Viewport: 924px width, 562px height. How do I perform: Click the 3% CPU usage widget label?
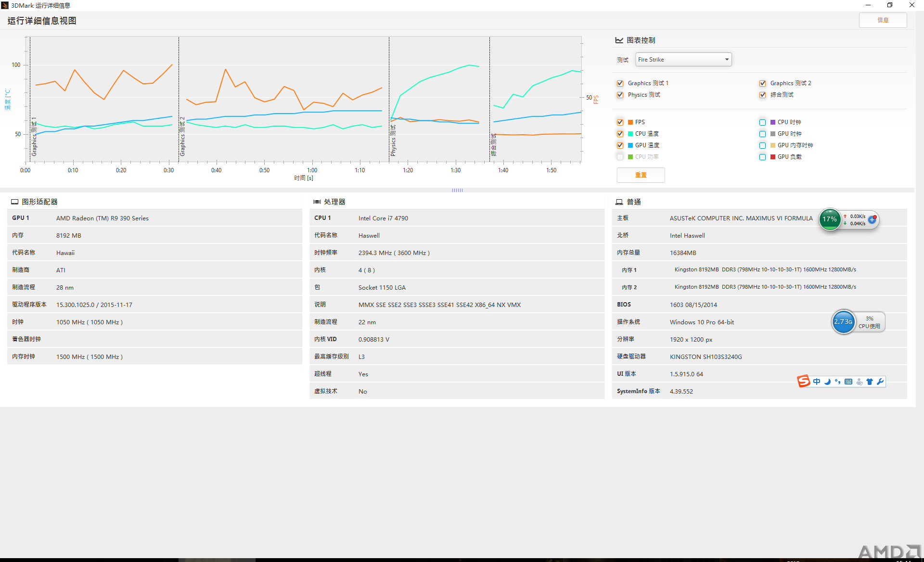(x=870, y=322)
